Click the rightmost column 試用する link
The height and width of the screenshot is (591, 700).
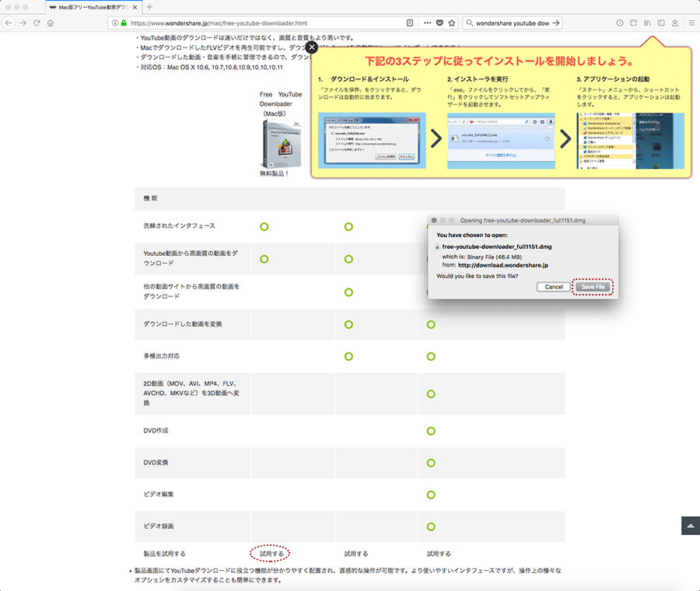pos(439,554)
